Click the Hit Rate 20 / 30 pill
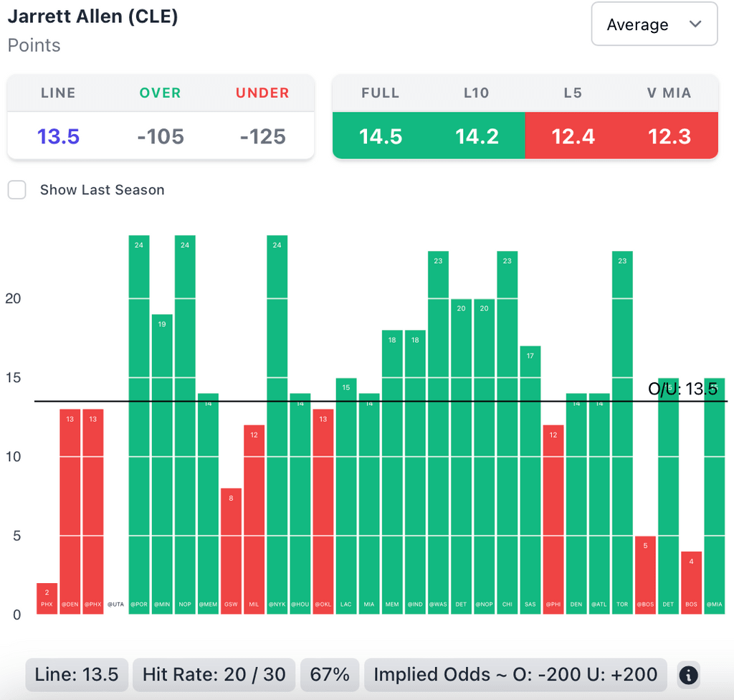This screenshot has width=734, height=700. pyautogui.click(x=214, y=675)
